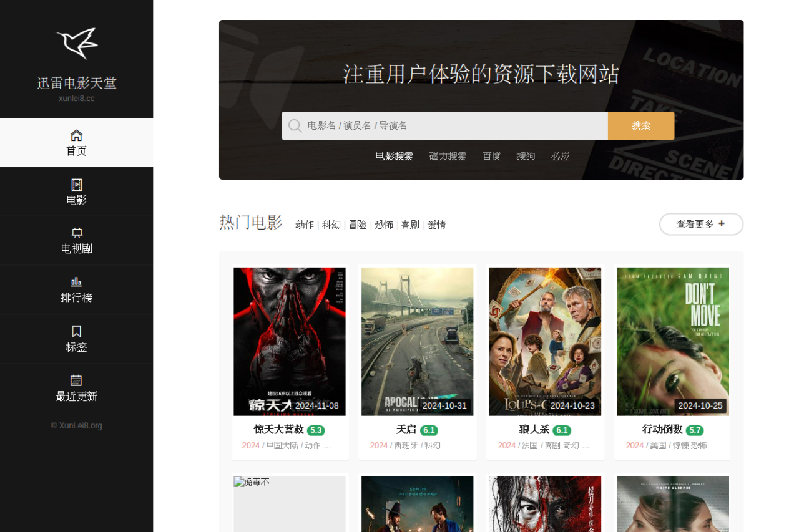Open 标签 label in the sidebar
This screenshot has width=799, height=532.
(76, 347)
